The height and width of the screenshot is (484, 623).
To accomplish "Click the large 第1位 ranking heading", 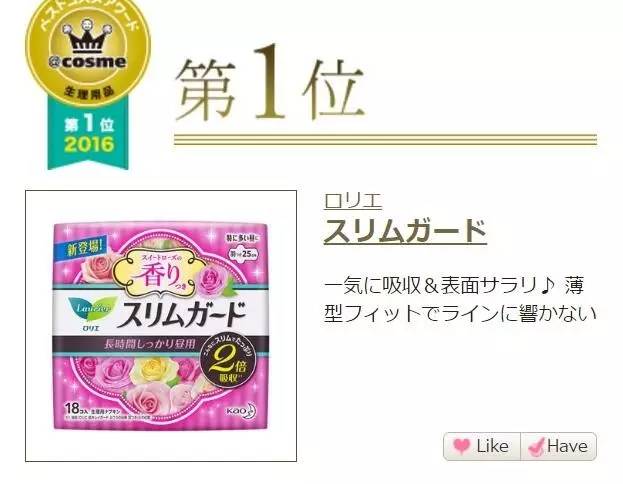I will pos(269,84).
